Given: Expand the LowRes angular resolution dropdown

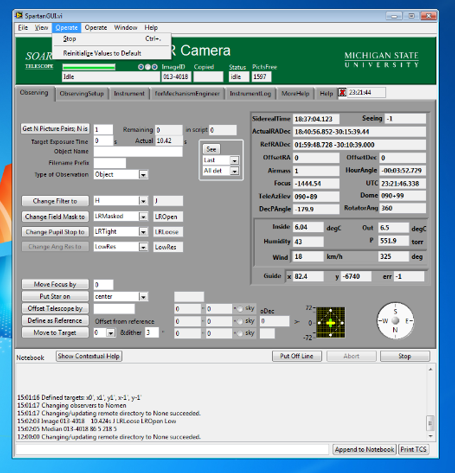Looking at the screenshot, I should click(143, 247).
